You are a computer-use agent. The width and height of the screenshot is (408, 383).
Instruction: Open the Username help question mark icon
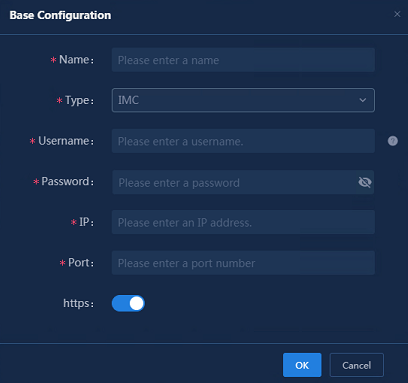393,141
